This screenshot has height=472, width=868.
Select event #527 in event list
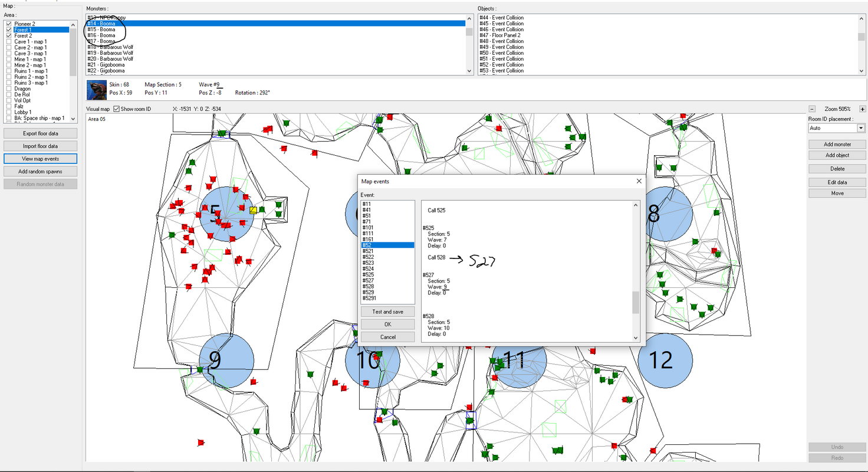[387, 281]
